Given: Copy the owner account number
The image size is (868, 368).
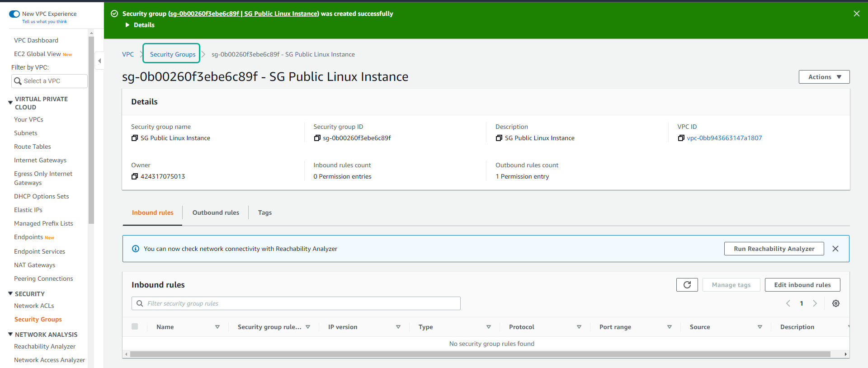Looking at the screenshot, I should pos(134,176).
